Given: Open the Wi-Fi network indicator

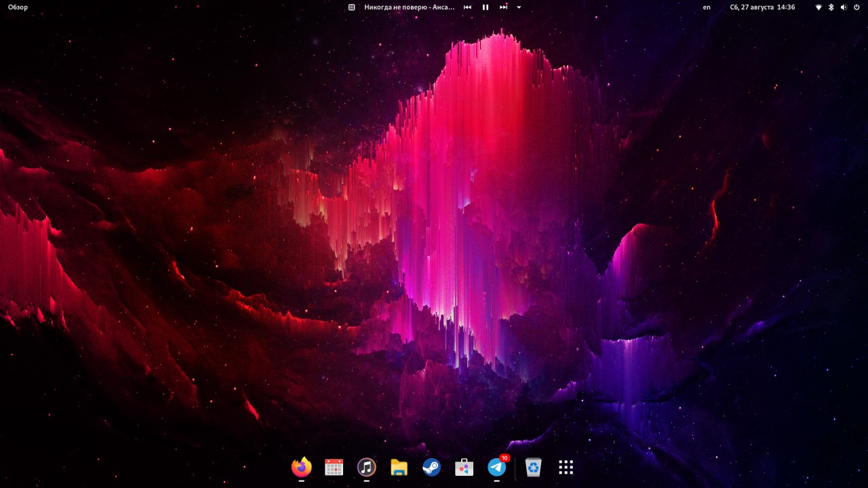Looking at the screenshot, I should point(818,7).
